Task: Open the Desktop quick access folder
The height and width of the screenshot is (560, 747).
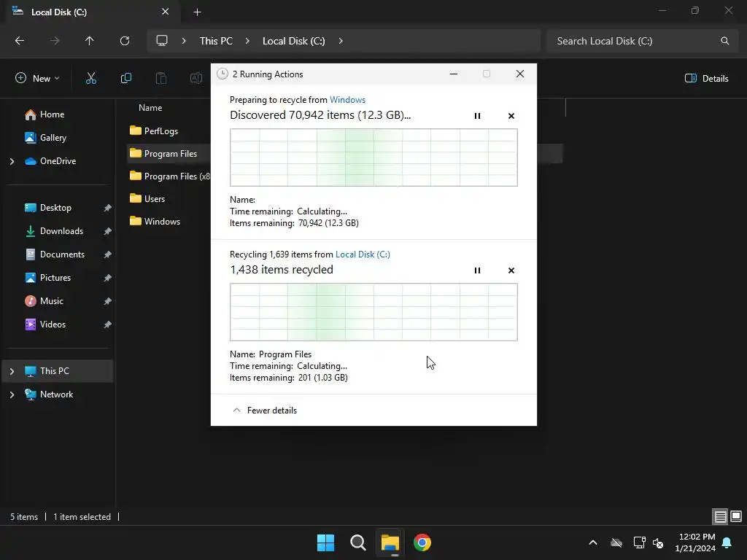Action: pos(47,208)
